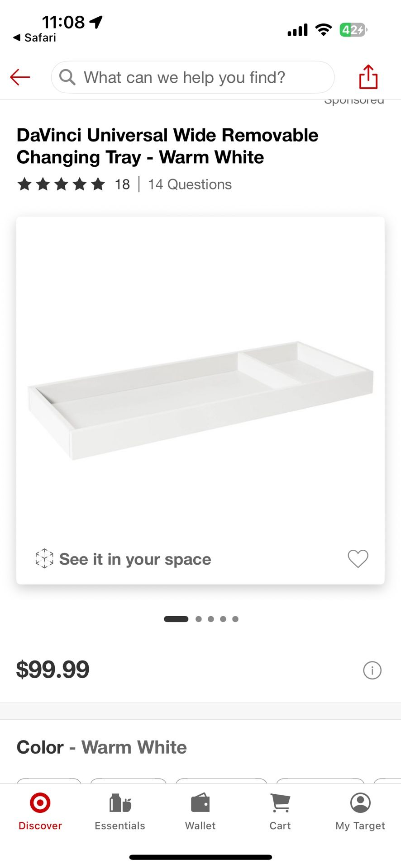Viewport: 401px width, 868px height.
Task: Tap the changing tray product image
Action: click(200, 398)
